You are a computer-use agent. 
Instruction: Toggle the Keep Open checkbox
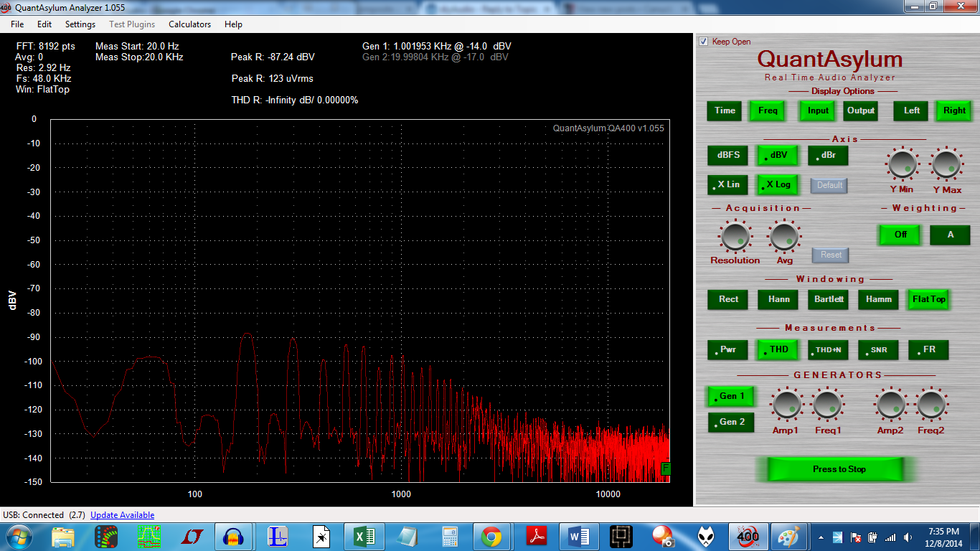[703, 42]
